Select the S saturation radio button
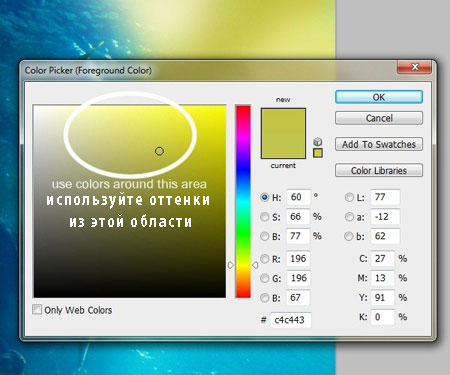The height and width of the screenshot is (375, 450). (264, 217)
